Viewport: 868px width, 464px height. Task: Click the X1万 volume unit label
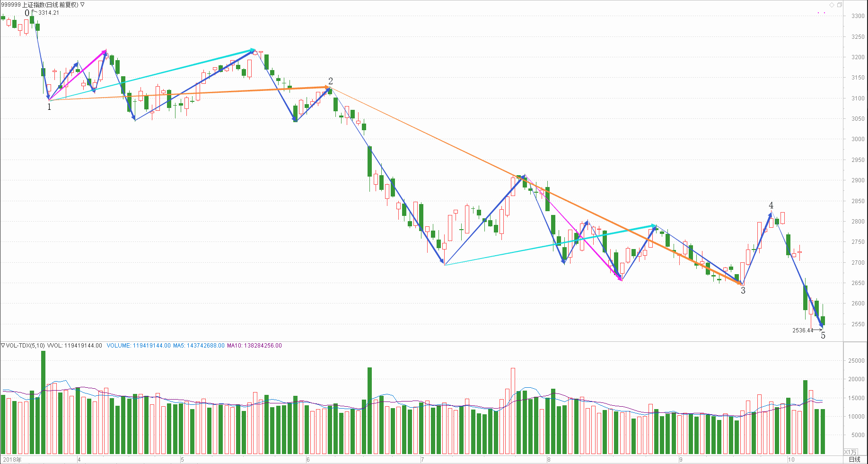[x=850, y=452]
